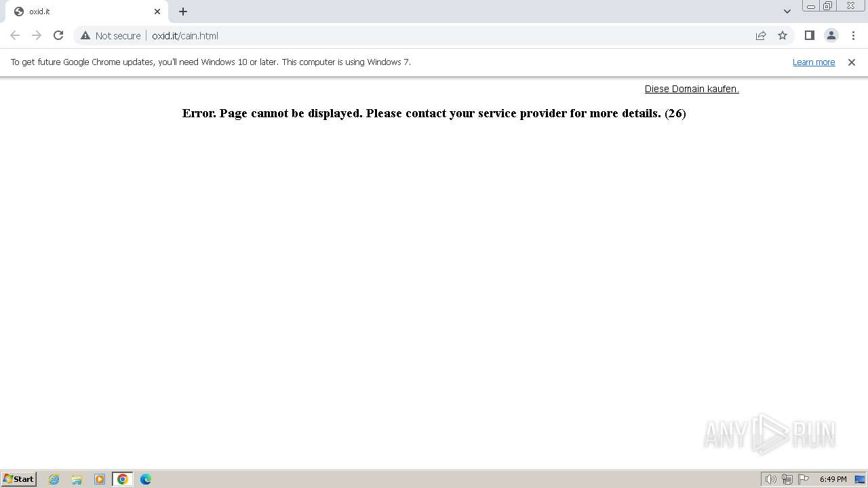Toggle the Chrome side panel
This screenshot has width=868, height=488.
click(809, 35)
